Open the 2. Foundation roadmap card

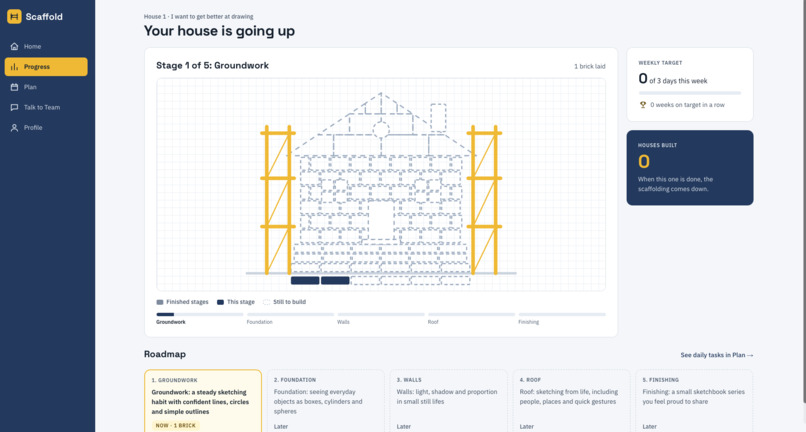pyautogui.click(x=325, y=401)
